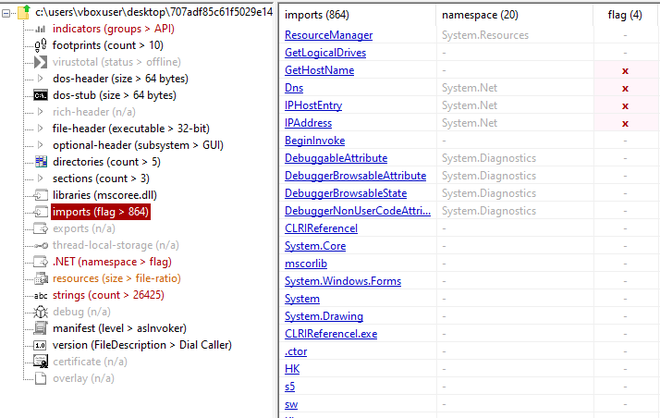Open the IPAddress import link

click(308, 123)
